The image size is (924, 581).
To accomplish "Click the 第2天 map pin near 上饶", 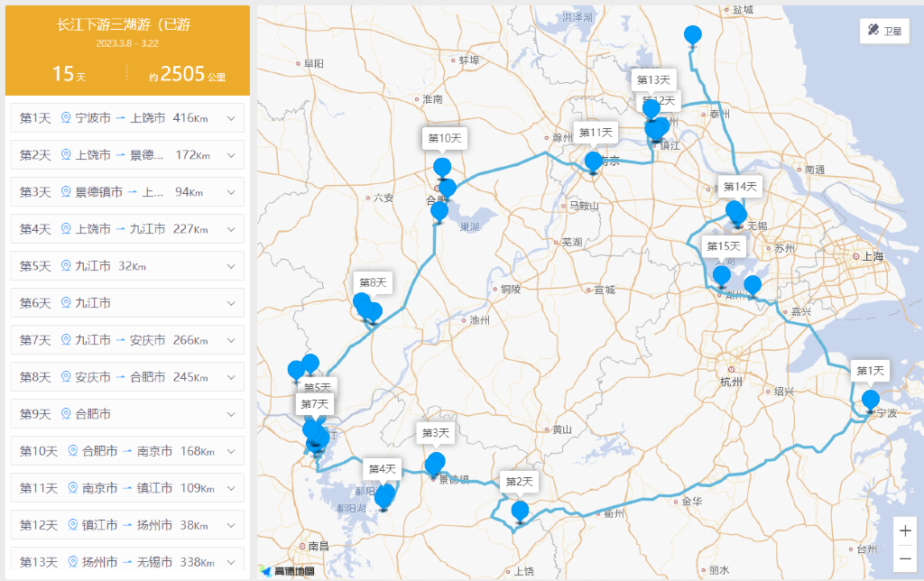I will (x=520, y=511).
